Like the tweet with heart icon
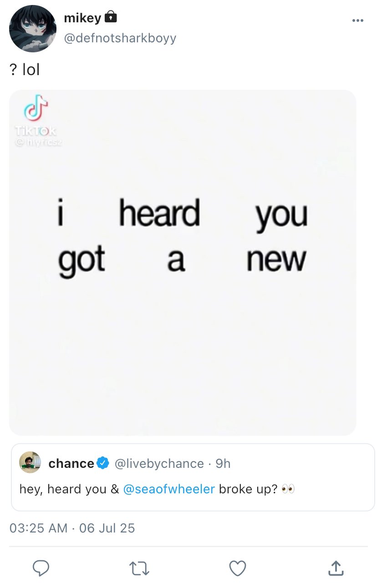Image resolution: width=377 pixels, height=588 pixels. pos(237,568)
